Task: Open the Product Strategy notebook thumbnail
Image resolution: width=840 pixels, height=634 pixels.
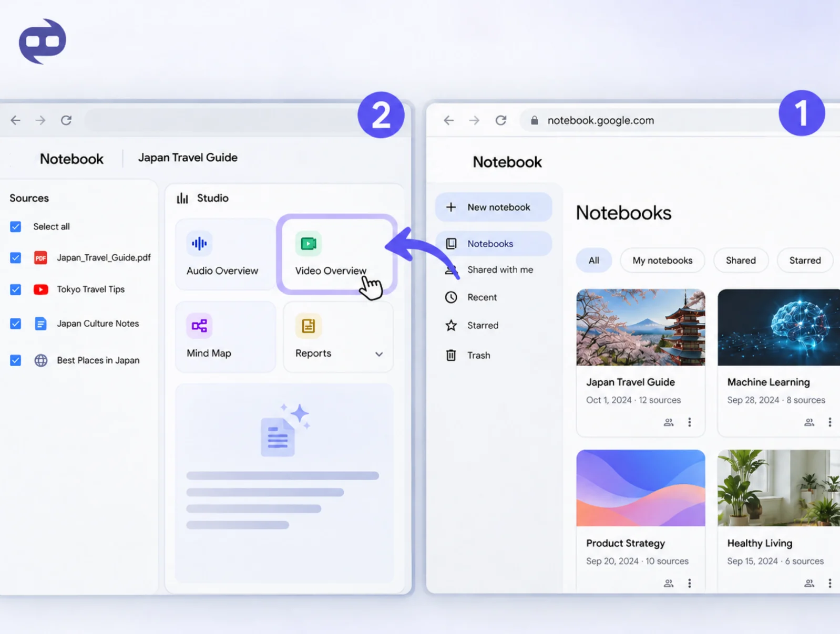Action: (641, 488)
